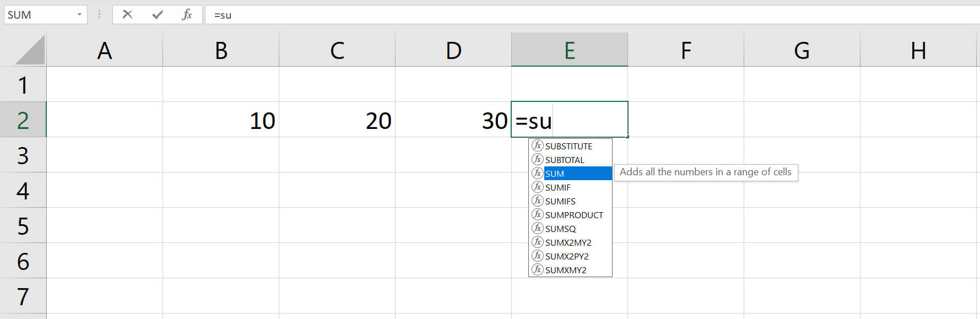
Task: Select SUMXMY2 from the function suggestions
Action: (x=570, y=270)
